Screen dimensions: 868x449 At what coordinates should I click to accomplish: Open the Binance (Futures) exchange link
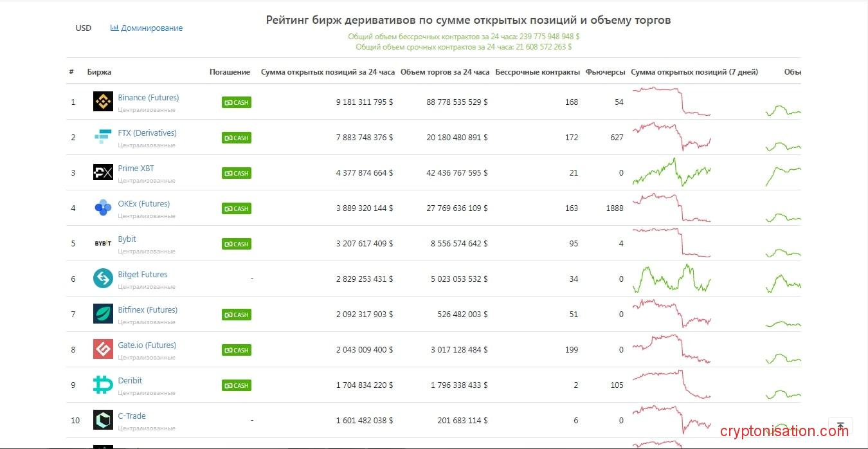point(149,98)
